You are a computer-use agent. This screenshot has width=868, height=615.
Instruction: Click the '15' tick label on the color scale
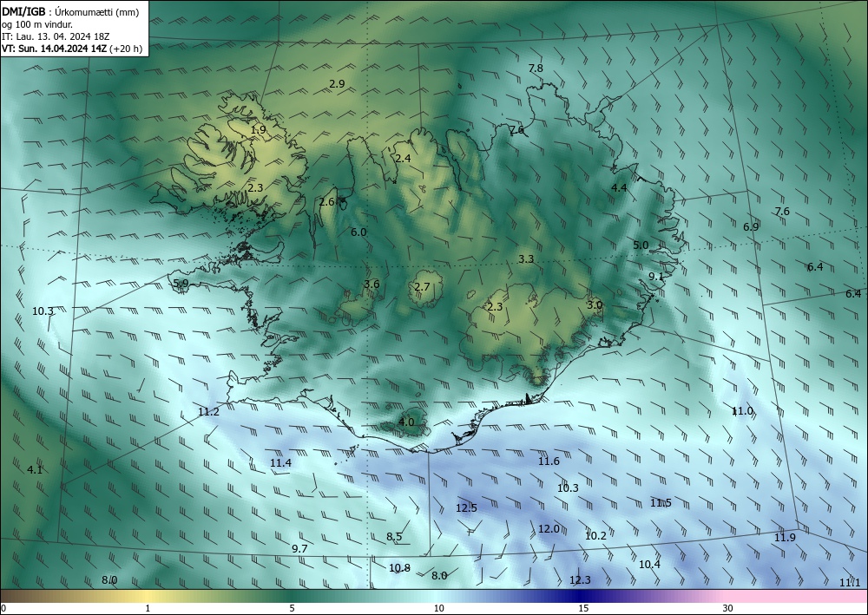583,608
